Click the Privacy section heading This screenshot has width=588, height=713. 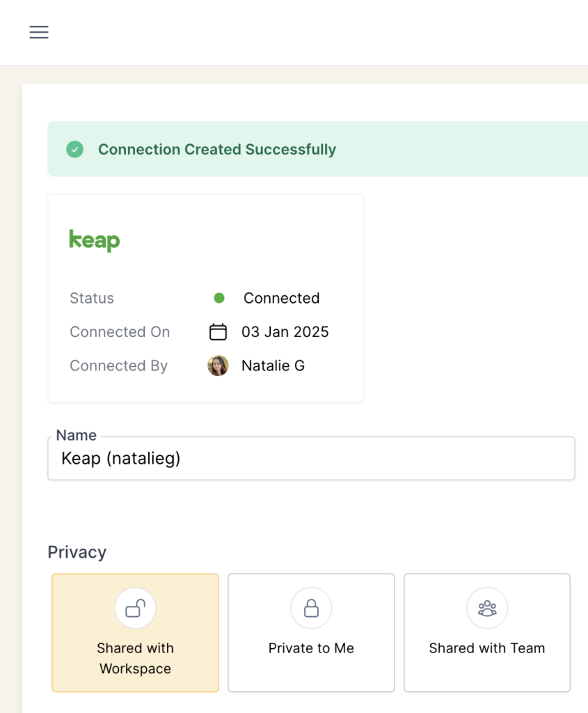(77, 551)
